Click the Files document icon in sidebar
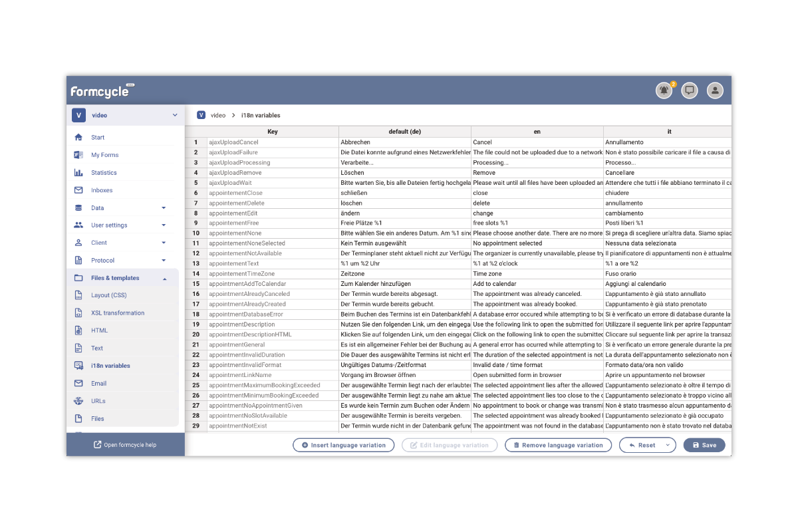Screen dimensions: 798x532 (x=78, y=419)
